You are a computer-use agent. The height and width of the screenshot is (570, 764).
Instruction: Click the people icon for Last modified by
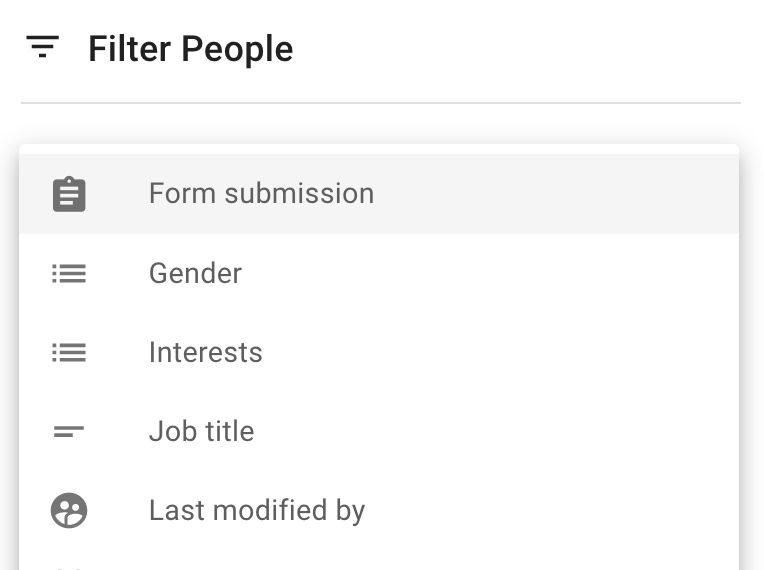point(69,511)
